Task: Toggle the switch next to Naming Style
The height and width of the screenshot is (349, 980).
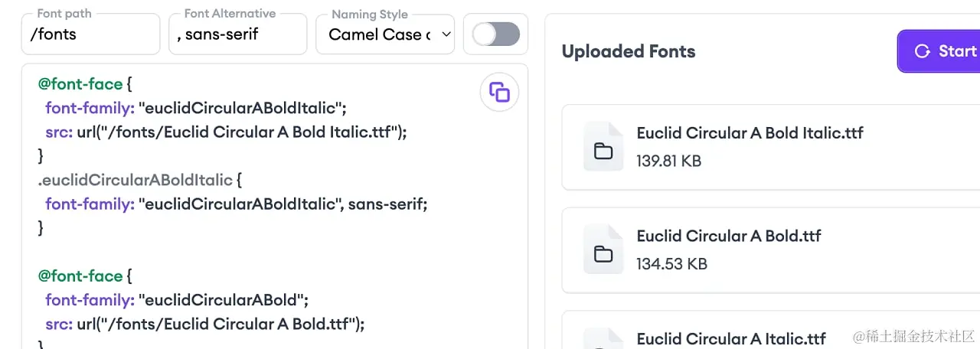Action: (495, 34)
